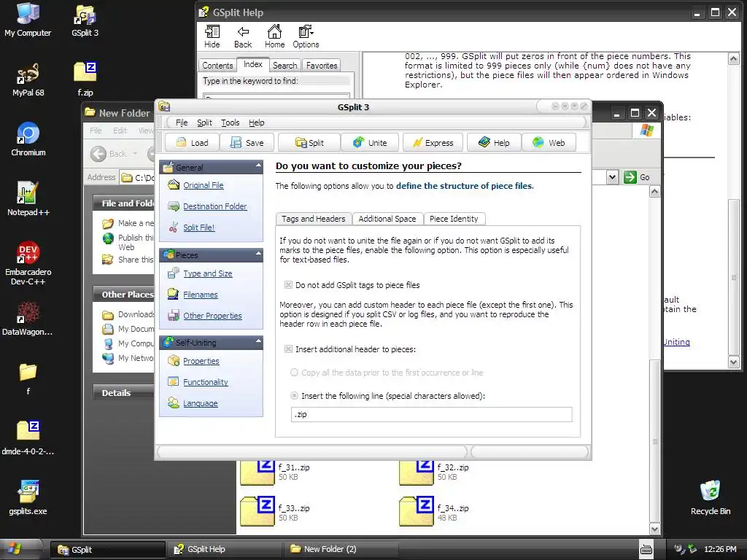Viewport: 747px width, 560px height.
Task: Select Copy all the data prior radio
Action: pos(295,373)
